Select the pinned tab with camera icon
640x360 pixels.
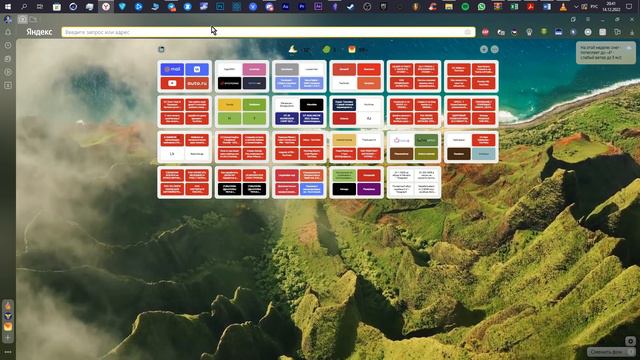pos(22,19)
